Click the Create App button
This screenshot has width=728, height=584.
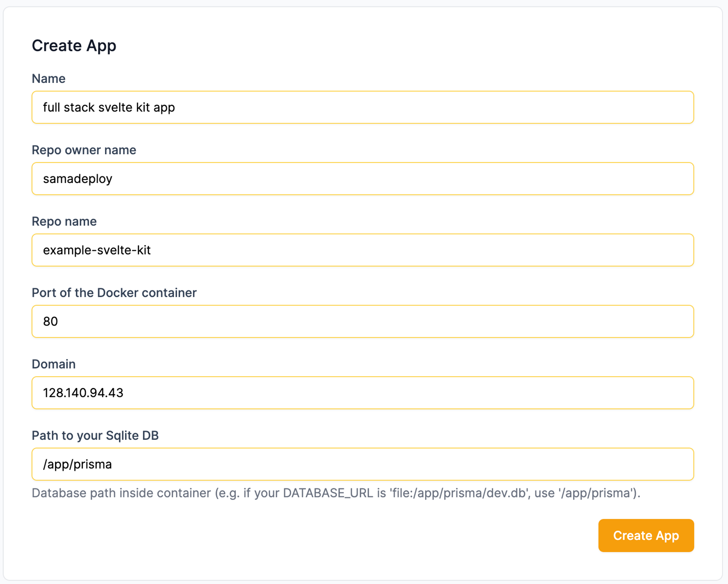646,535
